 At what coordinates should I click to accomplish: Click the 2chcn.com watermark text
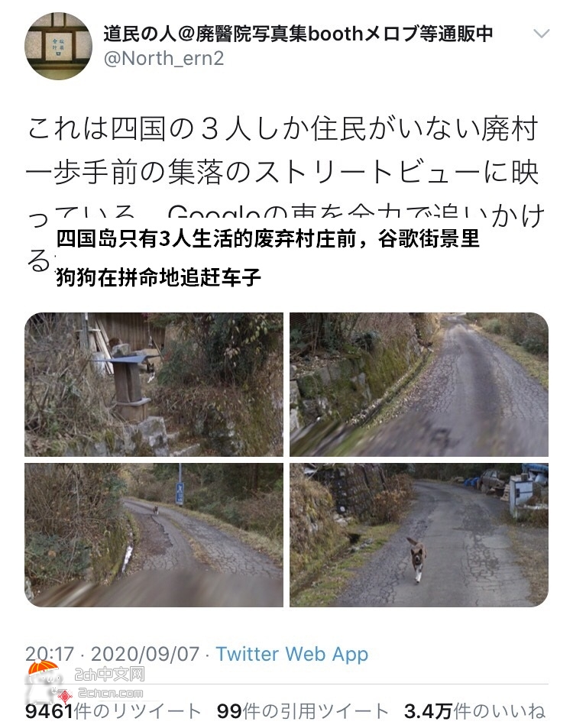point(111,693)
